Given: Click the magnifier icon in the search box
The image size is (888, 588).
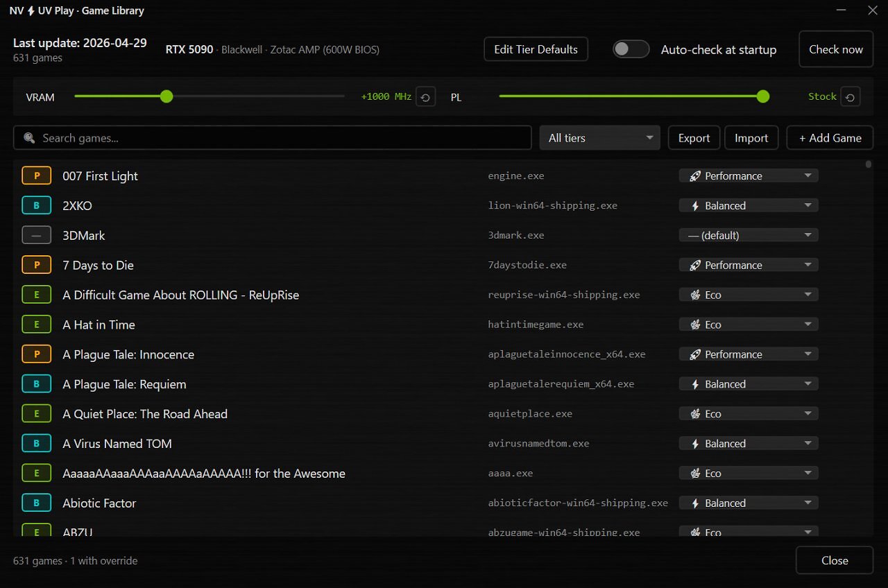Looking at the screenshot, I should pos(29,138).
